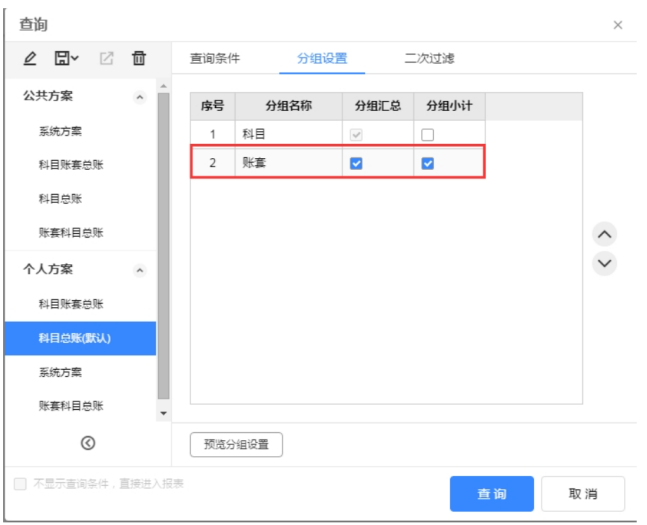Enable 分组小计 checkbox for 科目 row

pos(427,135)
